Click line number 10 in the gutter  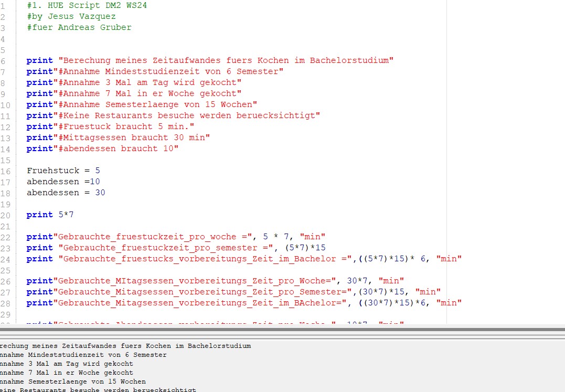tap(5, 104)
